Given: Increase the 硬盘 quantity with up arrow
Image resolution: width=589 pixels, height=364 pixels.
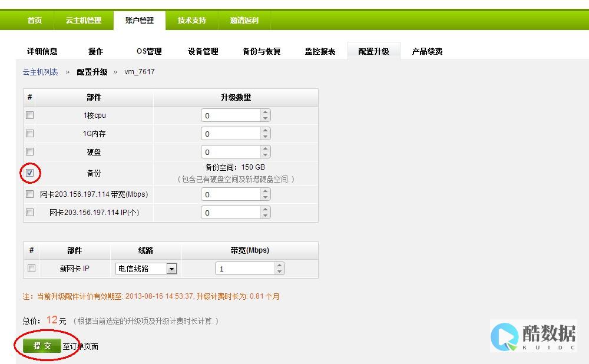Looking at the screenshot, I should tap(266, 149).
